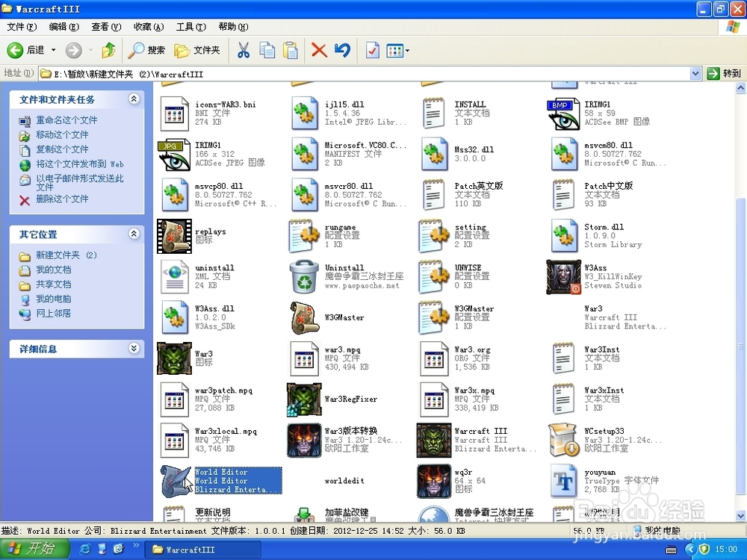Select the IRIMG1 BMP image icon
The width and height of the screenshot is (747, 560).
point(563,113)
